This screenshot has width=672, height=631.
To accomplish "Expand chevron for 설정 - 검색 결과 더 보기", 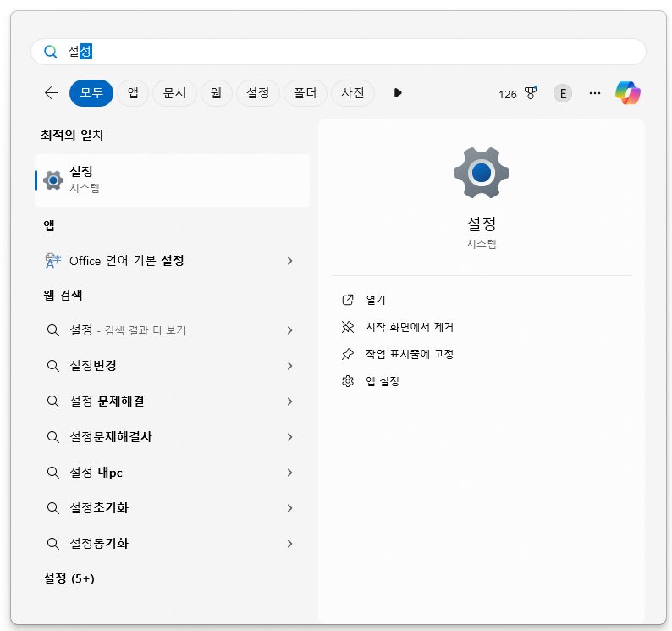I will click(290, 330).
